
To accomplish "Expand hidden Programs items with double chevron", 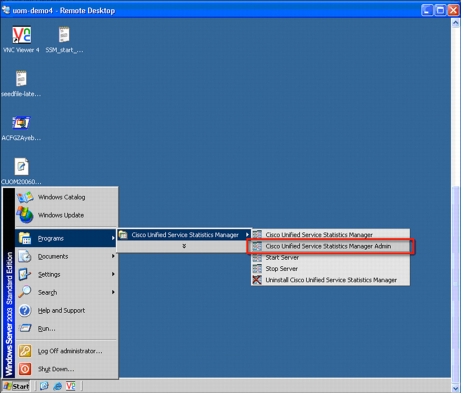I will [x=184, y=246].
